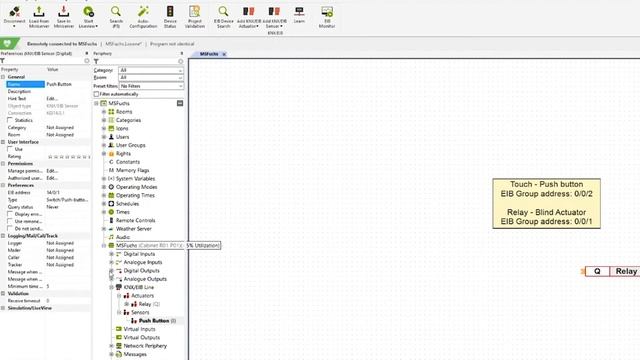Open the Preset filters dropdown
640x360 pixels.
pos(151,86)
